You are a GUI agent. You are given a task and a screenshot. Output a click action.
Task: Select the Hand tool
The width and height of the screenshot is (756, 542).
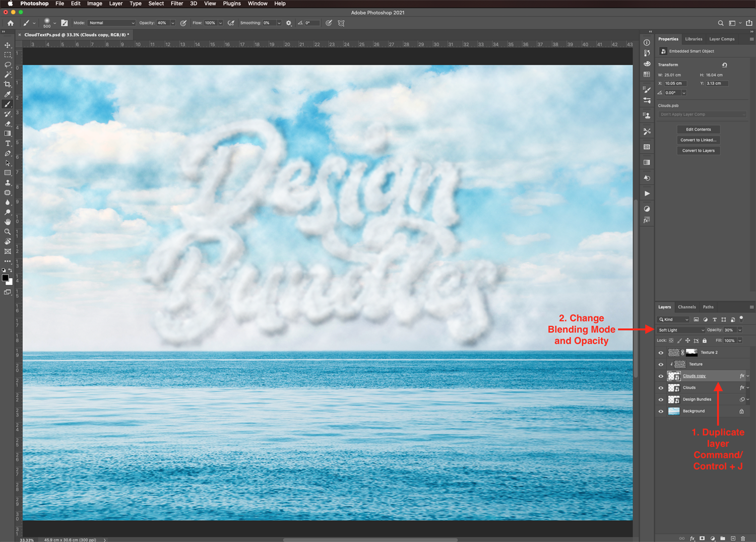[8, 222]
